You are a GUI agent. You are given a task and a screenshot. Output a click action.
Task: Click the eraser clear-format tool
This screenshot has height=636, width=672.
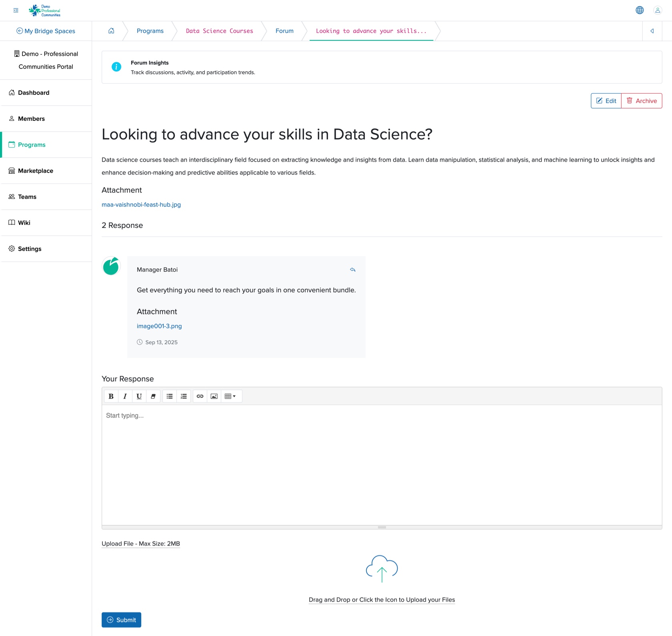(x=153, y=396)
